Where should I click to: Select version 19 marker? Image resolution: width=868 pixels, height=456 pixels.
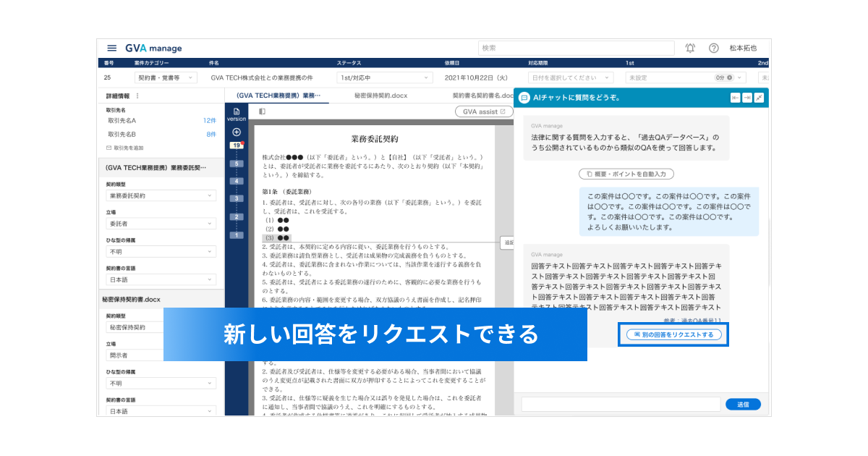(x=236, y=145)
